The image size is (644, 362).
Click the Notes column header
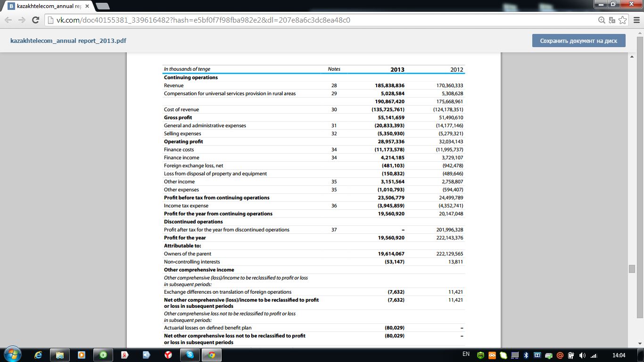(x=334, y=69)
